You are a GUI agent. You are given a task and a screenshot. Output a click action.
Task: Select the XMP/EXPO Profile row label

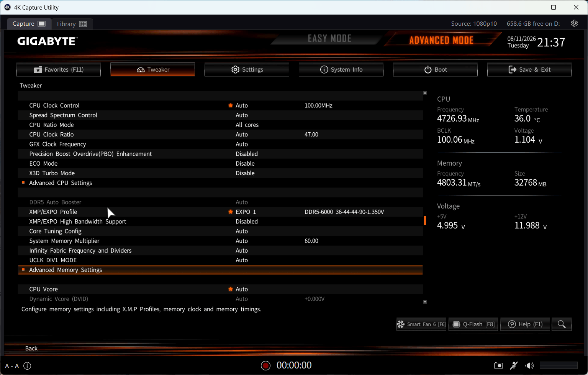point(53,212)
